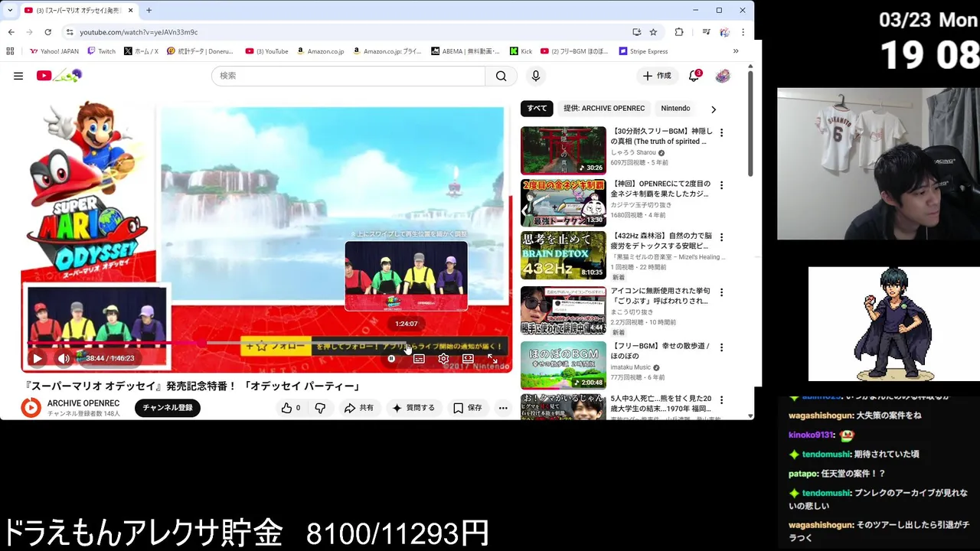This screenshot has width=980, height=551.
Task: Click the install app icon in address bar
Action: (636, 32)
